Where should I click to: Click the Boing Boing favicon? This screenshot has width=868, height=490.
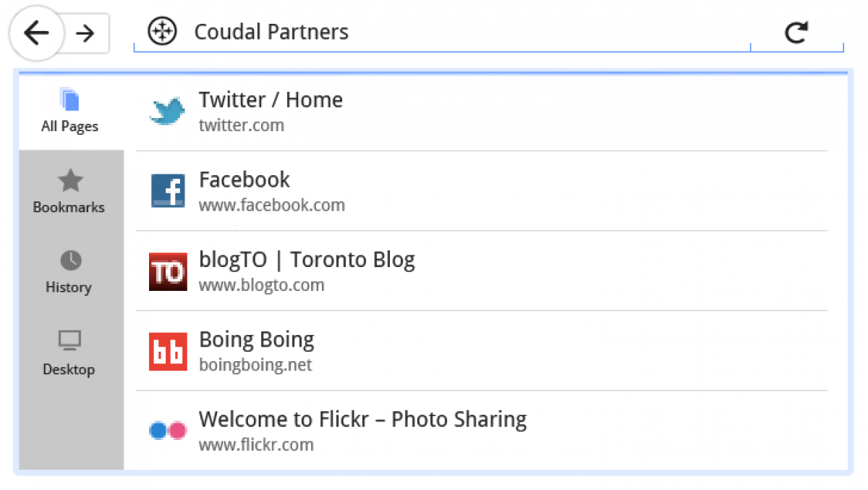pos(168,352)
